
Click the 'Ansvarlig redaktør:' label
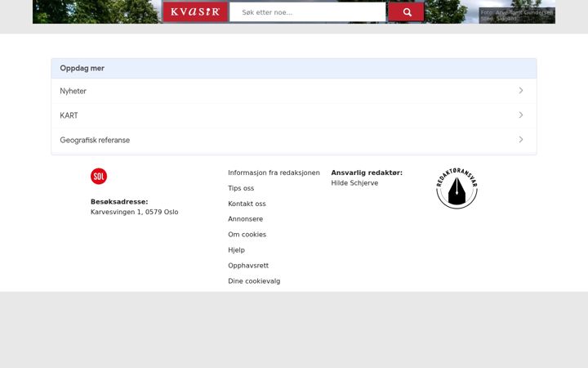(367, 173)
